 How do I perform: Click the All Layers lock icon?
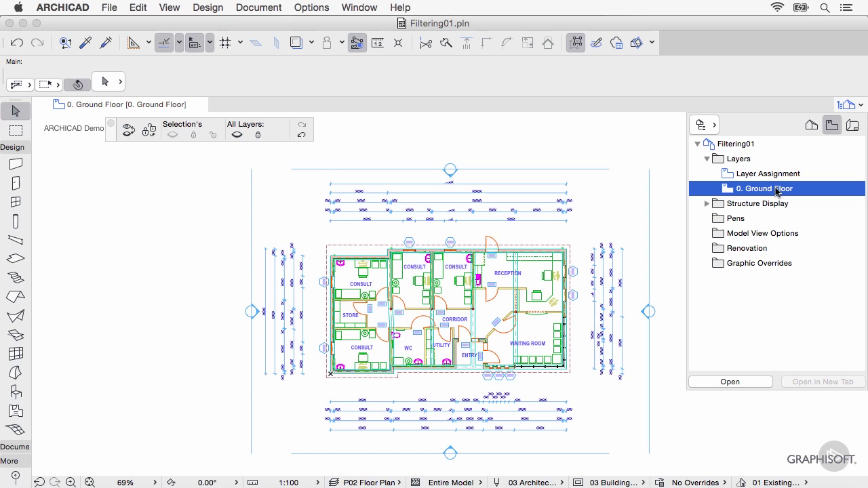coord(258,135)
